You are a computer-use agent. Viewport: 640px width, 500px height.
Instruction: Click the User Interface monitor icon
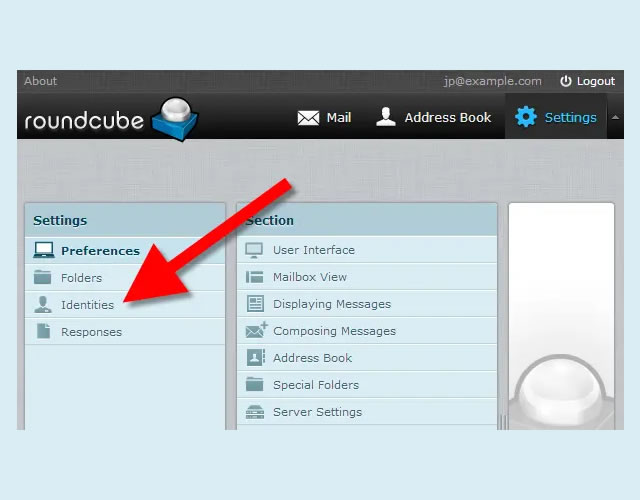[x=255, y=250]
